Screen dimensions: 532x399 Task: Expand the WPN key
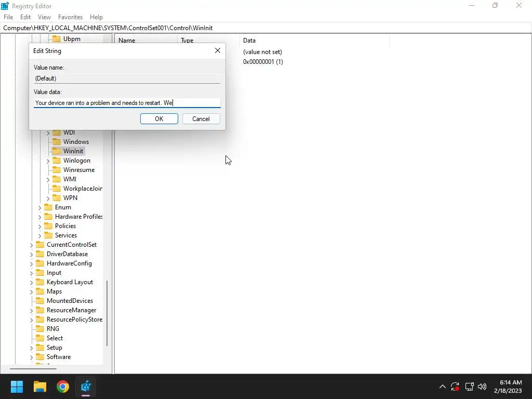point(48,198)
